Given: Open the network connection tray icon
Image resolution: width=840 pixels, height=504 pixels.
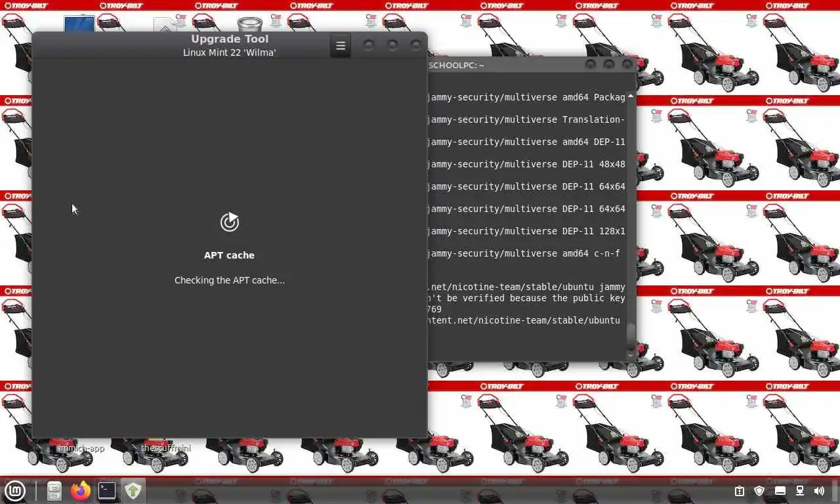Looking at the screenshot, I should tap(800, 491).
